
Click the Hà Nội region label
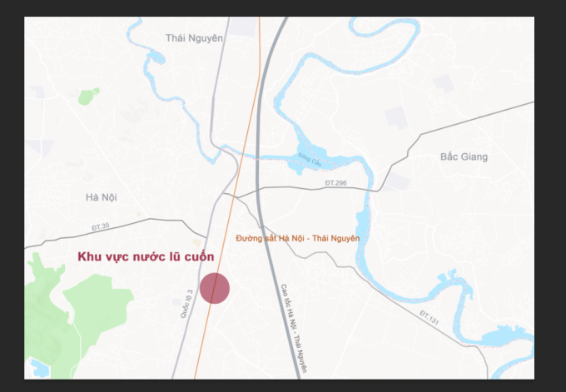pos(102,197)
